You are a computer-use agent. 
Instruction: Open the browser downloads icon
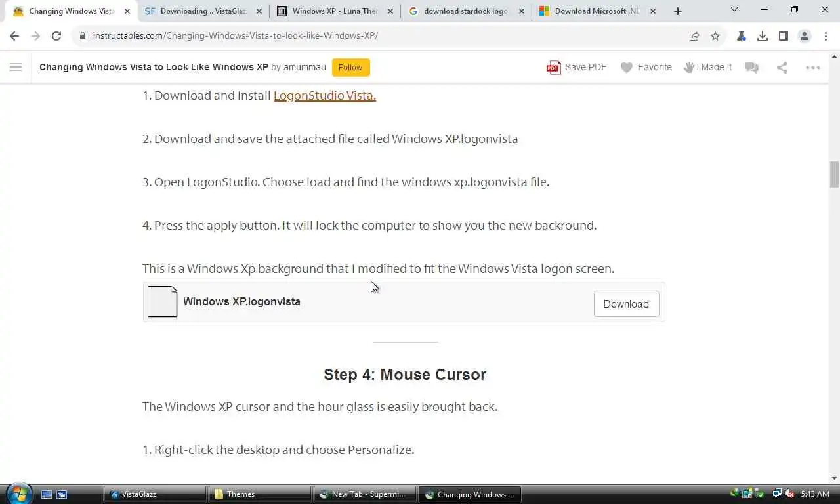tap(763, 36)
